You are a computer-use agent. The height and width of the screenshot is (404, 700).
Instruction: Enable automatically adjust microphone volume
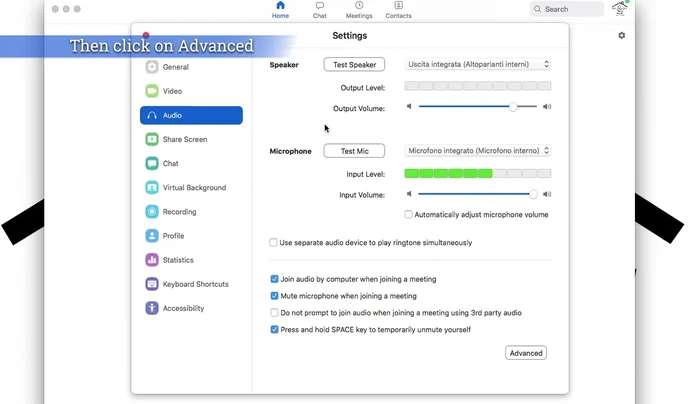pos(409,214)
